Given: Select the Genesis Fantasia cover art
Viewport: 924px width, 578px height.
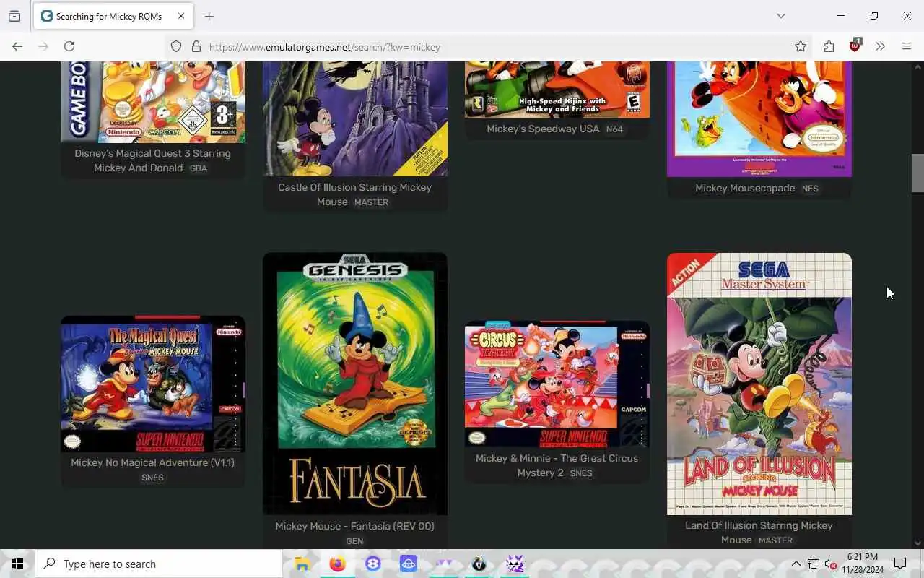Looking at the screenshot, I should click(354, 384).
